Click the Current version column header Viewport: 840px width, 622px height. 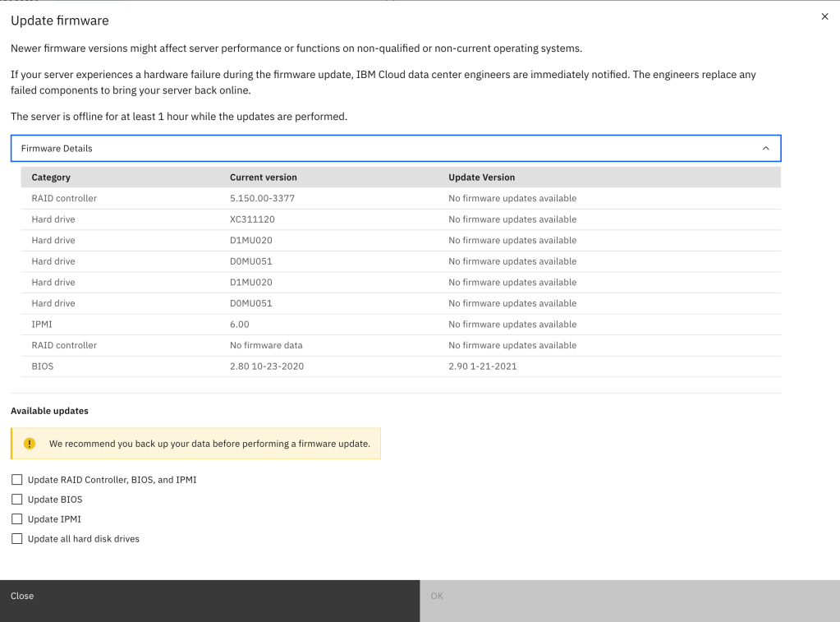(x=263, y=177)
